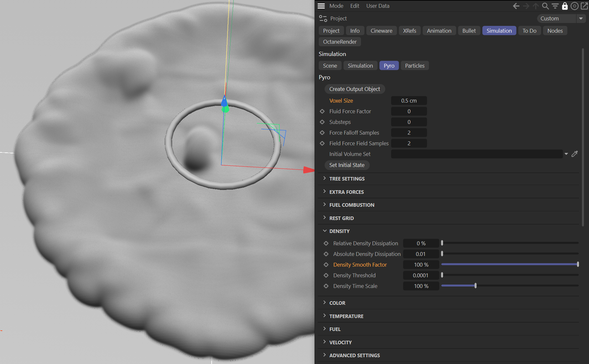Image resolution: width=589 pixels, height=364 pixels.
Task: Toggle keyframe diamond for Relative Density Dissipation
Action: click(x=326, y=243)
